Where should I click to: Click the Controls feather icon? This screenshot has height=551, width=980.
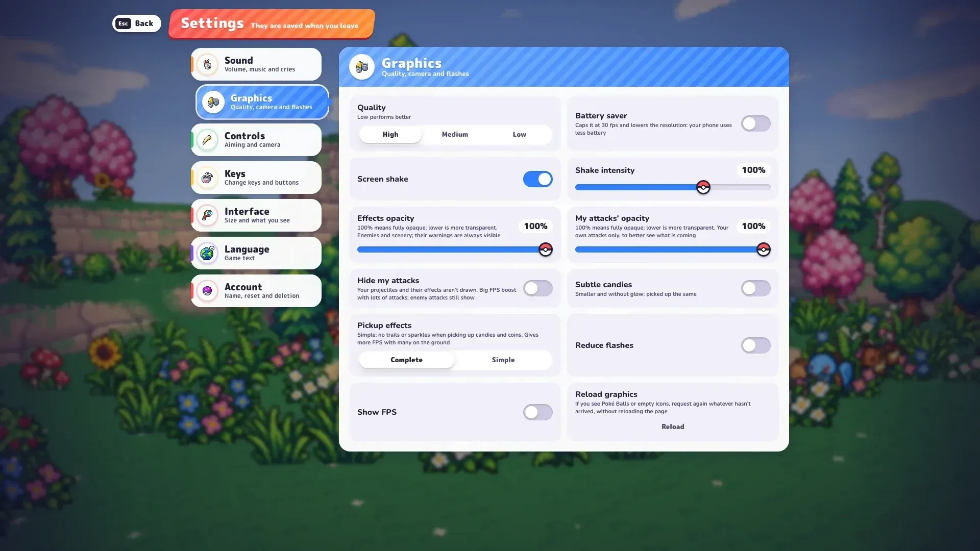coord(207,140)
